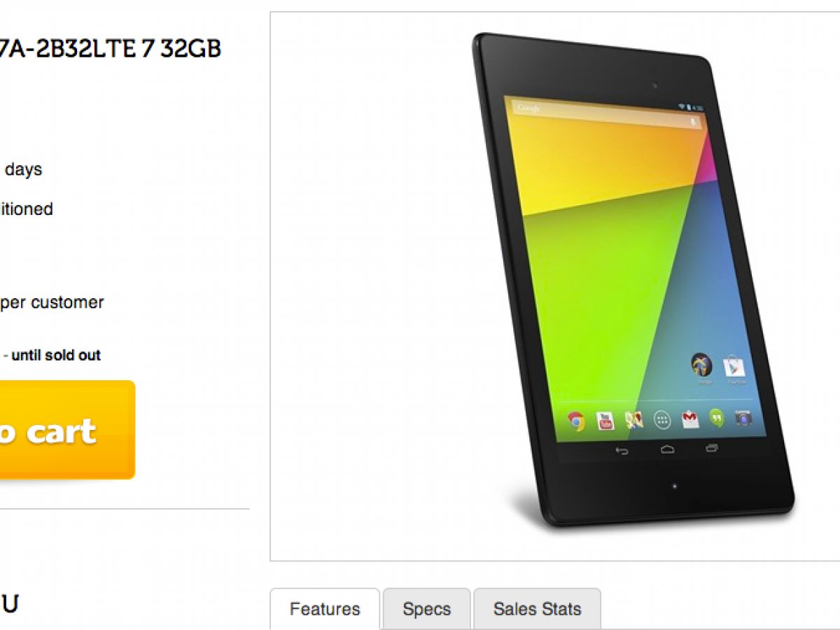840x630 pixels.
Task: Open the Play Store shopping bag icon
Action: pos(734,366)
